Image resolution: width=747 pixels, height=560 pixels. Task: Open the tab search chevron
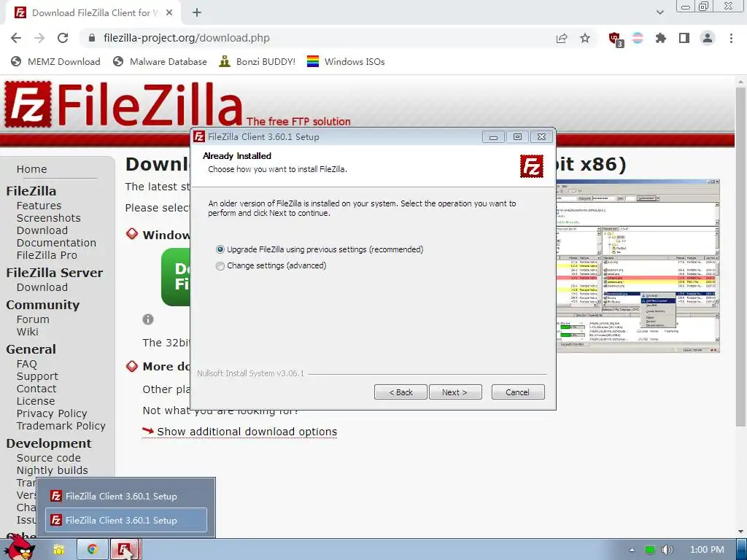click(x=659, y=12)
